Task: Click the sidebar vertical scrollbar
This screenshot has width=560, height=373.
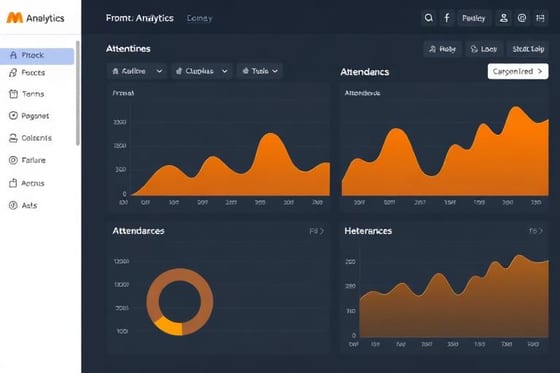Action: coord(78,93)
